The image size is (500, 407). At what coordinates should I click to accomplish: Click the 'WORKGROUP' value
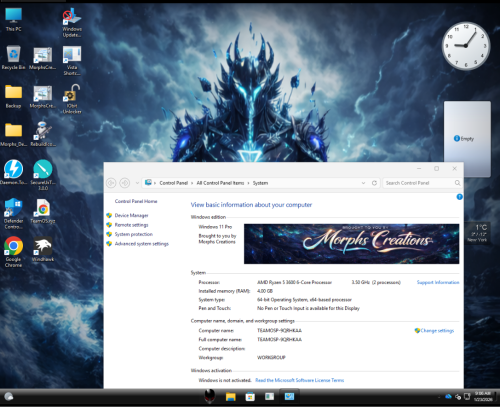(x=271, y=358)
